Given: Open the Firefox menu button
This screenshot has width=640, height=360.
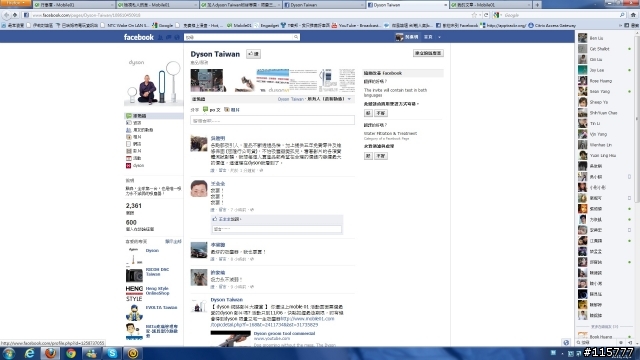Looking at the screenshot, I should 16,3.
